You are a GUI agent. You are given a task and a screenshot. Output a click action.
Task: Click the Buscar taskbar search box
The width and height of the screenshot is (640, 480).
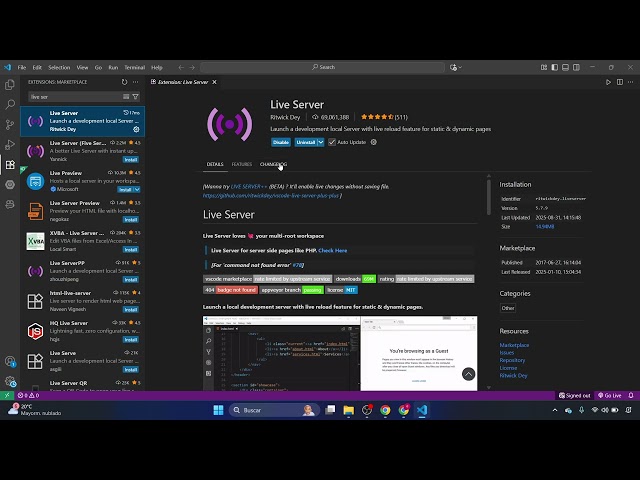(x=274, y=410)
